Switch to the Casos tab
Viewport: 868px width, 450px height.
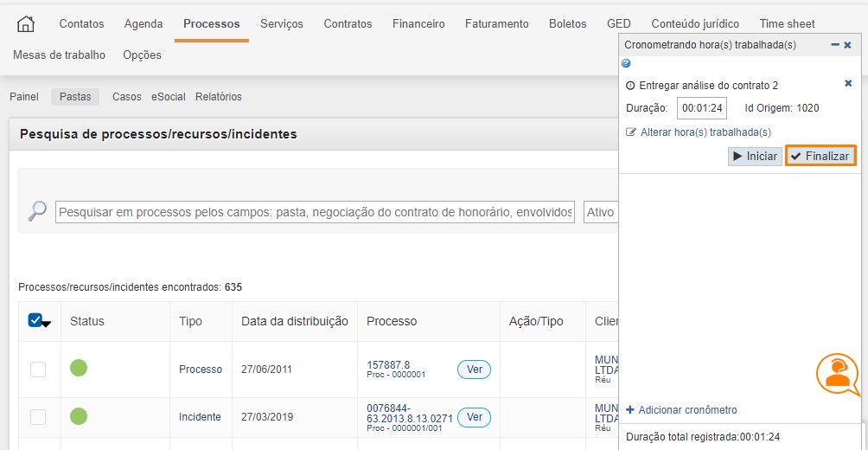[126, 97]
